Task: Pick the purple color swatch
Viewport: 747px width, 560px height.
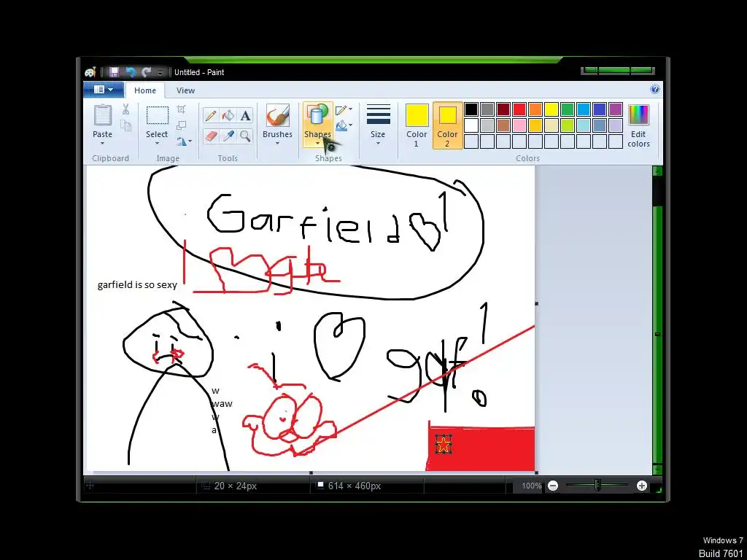Action: (616, 109)
